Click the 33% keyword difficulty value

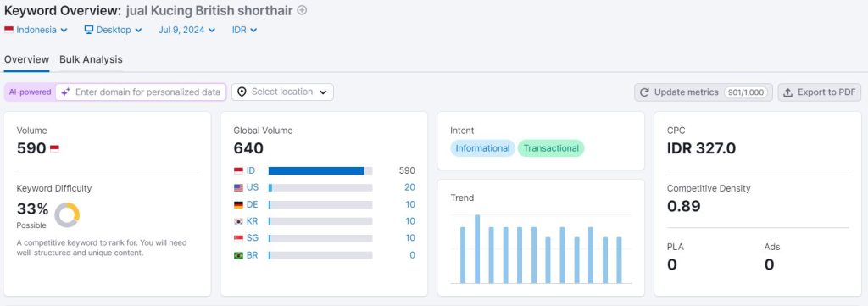33,209
